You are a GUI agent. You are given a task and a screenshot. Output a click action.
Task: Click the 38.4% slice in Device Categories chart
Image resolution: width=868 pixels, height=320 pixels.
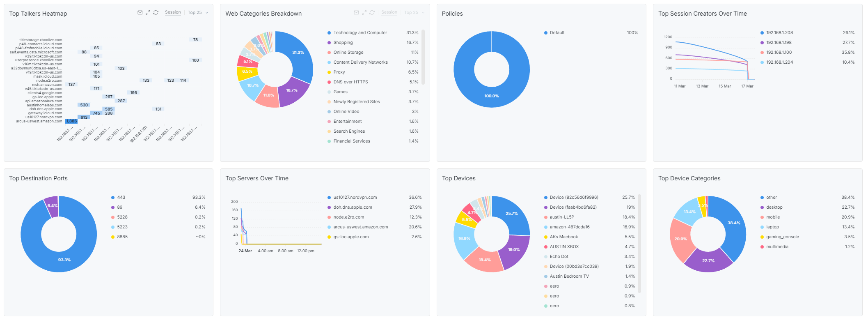(x=735, y=224)
